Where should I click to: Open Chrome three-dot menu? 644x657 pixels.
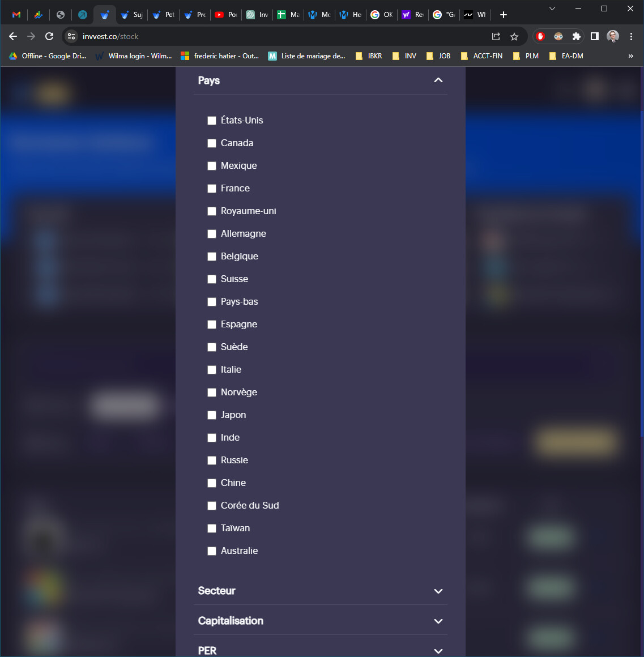pyautogui.click(x=631, y=36)
